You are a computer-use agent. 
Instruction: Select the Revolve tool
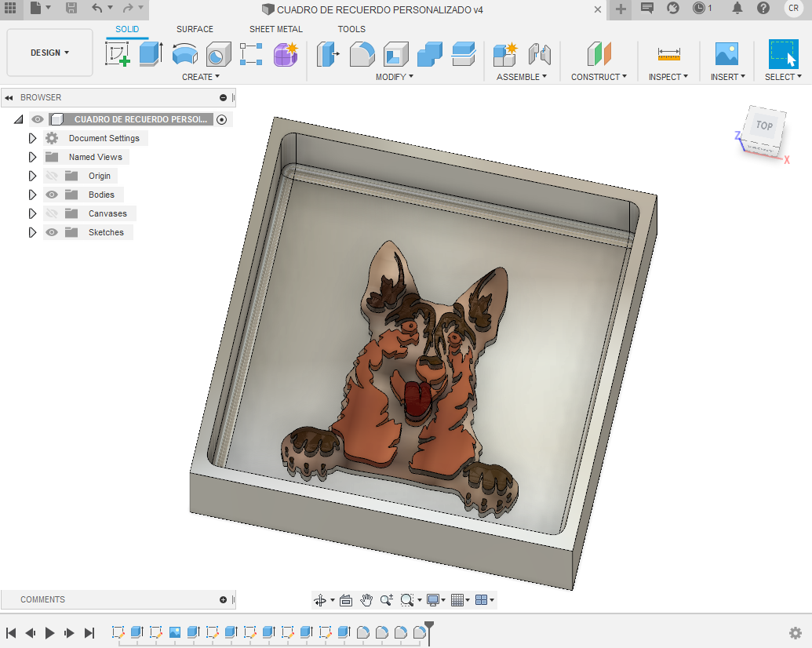point(185,54)
